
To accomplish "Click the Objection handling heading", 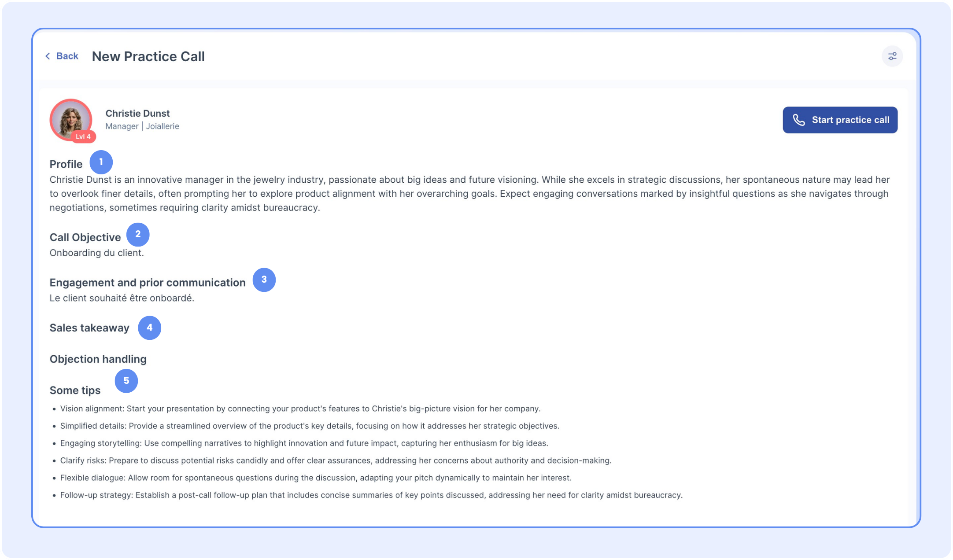I will [x=98, y=359].
